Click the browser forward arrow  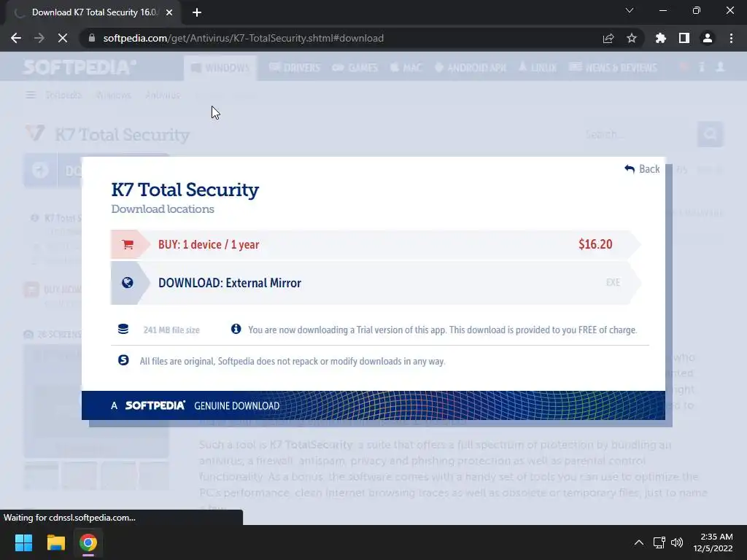pyautogui.click(x=39, y=38)
